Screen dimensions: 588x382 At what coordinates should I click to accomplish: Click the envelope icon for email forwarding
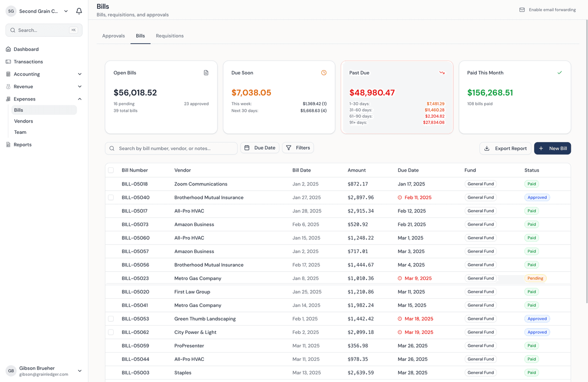(x=522, y=10)
